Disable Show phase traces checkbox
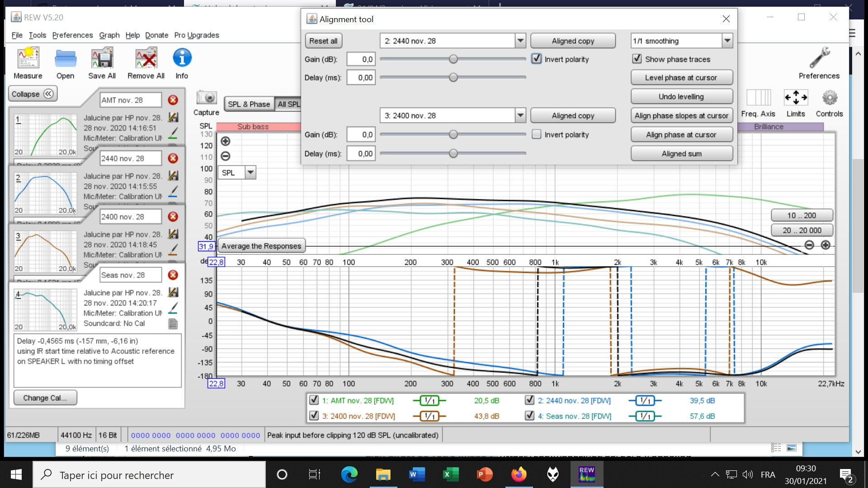 637,59
